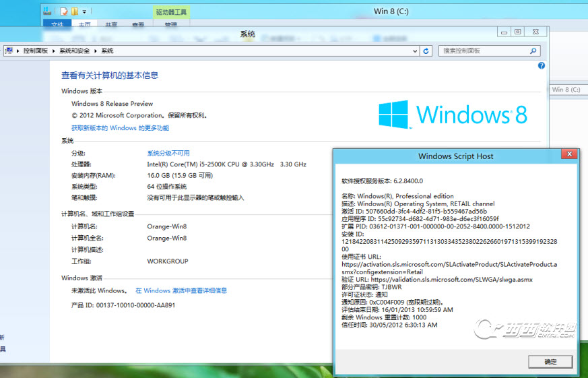The height and width of the screenshot is (378, 588).
Task: Click the 验证 URL line in the dialog
Action: pos(437,280)
